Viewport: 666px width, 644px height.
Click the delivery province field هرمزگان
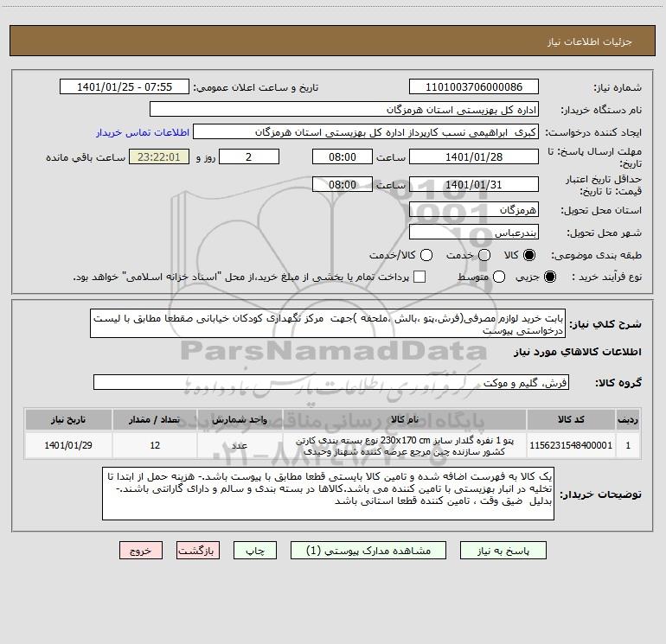474,210
